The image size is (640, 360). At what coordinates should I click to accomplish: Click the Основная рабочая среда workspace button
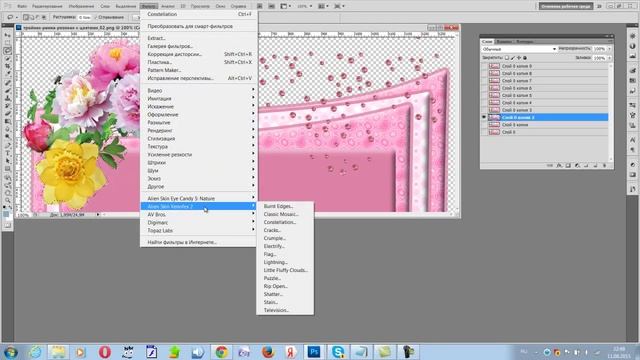tap(566, 6)
